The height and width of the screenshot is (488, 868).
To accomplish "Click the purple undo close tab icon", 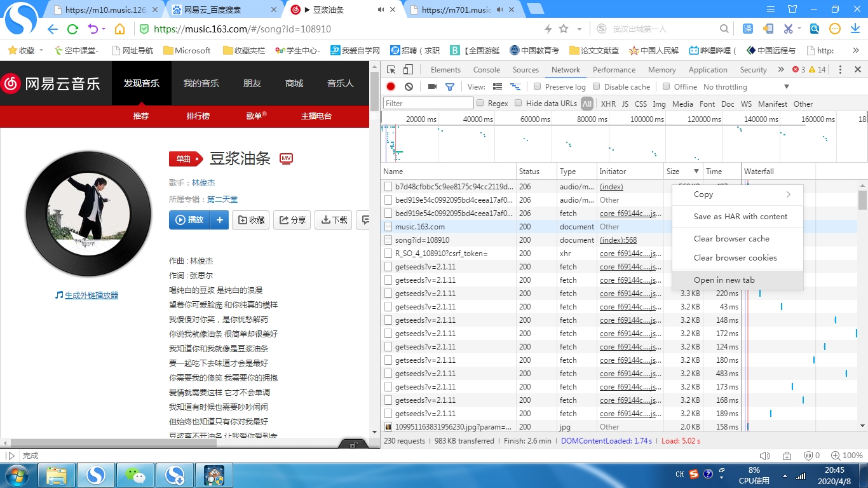I will click(x=93, y=29).
